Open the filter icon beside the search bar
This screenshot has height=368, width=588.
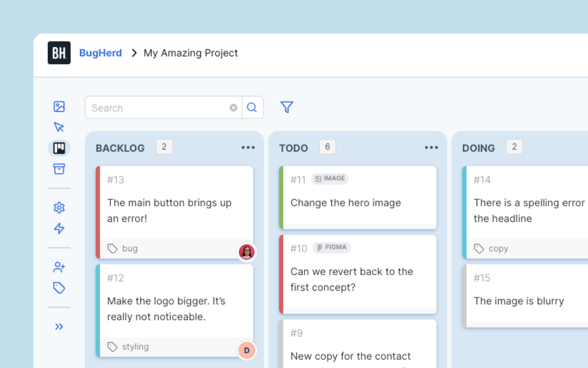287,107
